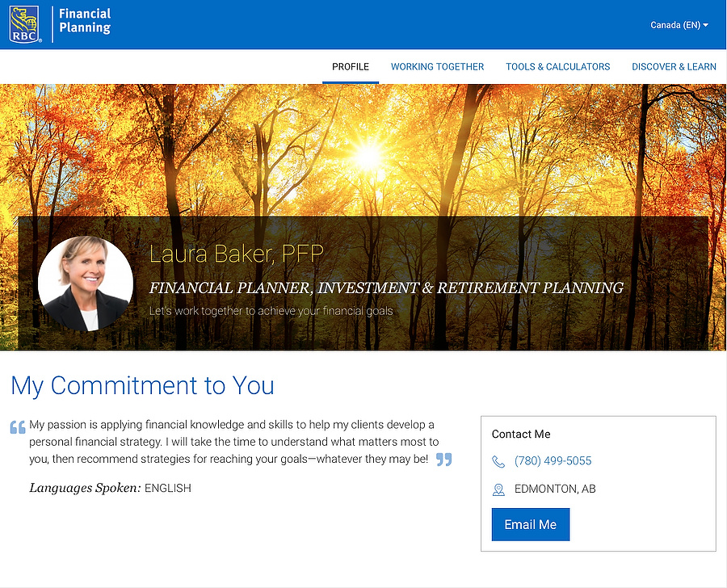Click the Languages Spoken label

(x=85, y=488)
